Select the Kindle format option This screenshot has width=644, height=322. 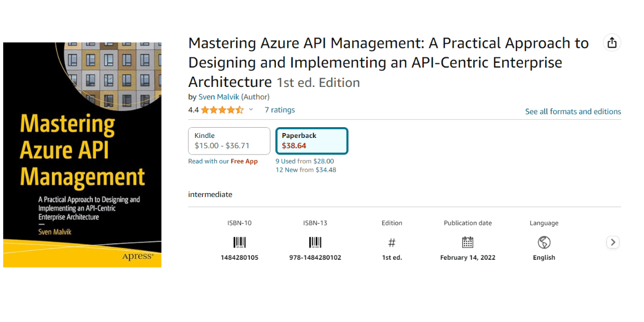point(229,141)
